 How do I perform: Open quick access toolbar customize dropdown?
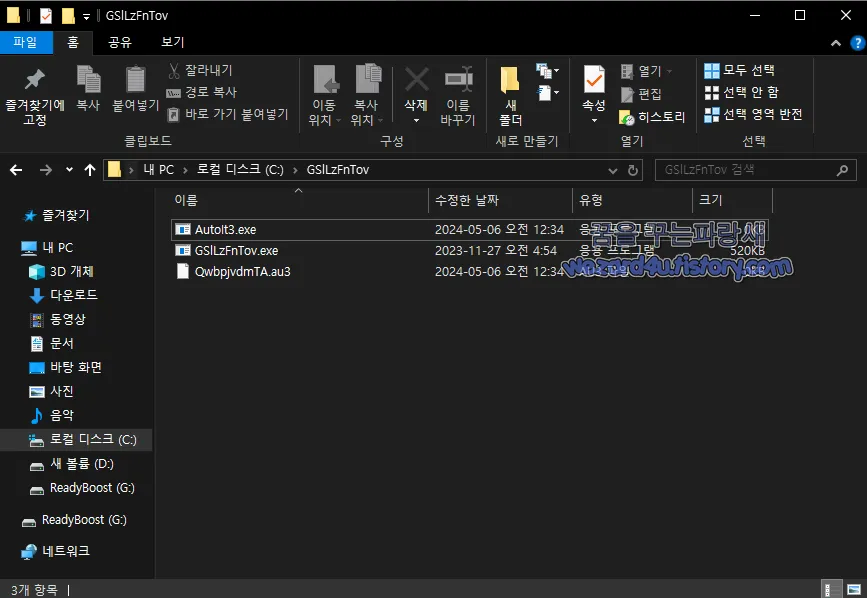coord(86,17)
